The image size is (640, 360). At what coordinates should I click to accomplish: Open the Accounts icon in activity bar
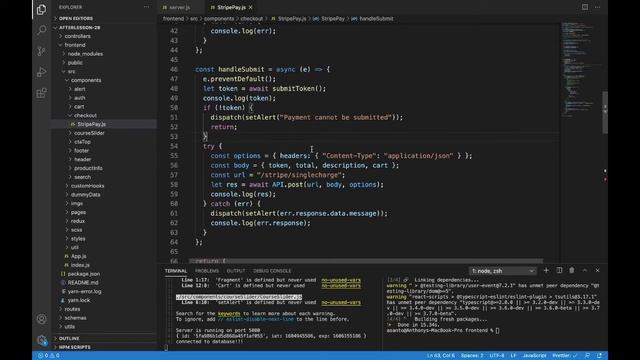(41, 319)
